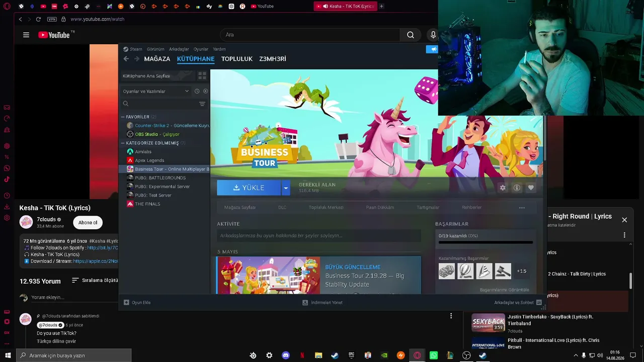
Task: Open advanced filter options in Steam sidebar
Action: 202,104
